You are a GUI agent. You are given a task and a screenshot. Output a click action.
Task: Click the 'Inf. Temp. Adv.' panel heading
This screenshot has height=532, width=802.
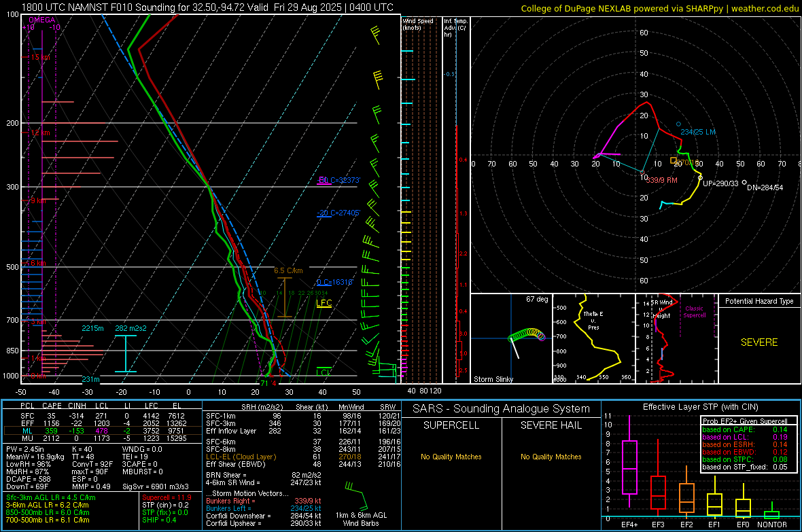pos(456,28)
